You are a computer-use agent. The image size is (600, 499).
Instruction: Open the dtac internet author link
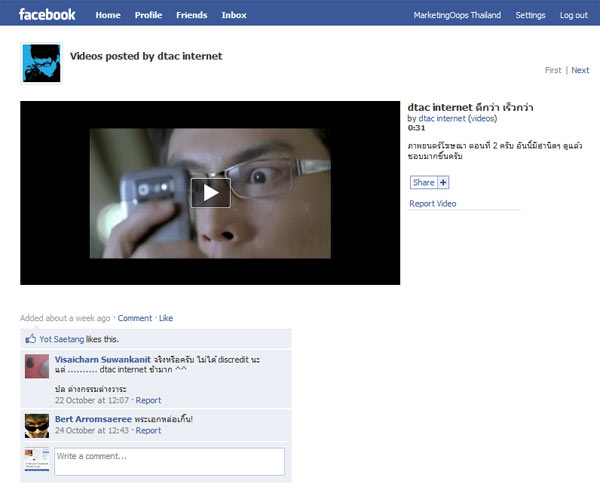(x=442, y=118)
